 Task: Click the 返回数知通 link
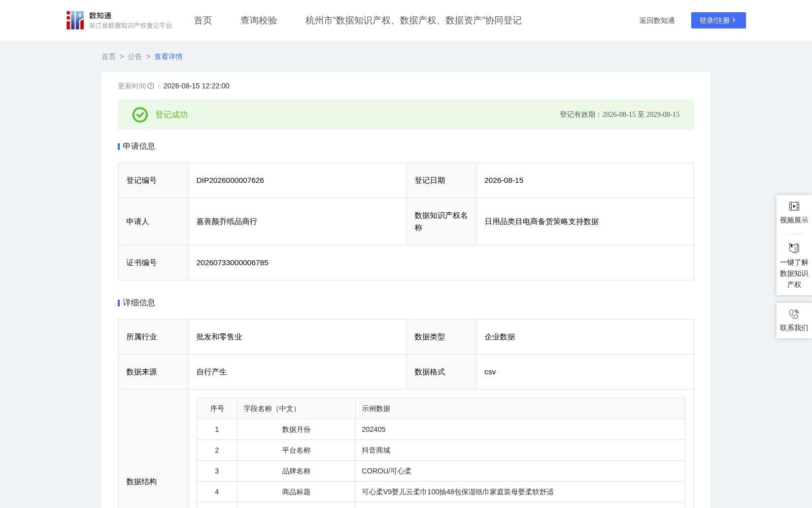click(x=657, y=20)
